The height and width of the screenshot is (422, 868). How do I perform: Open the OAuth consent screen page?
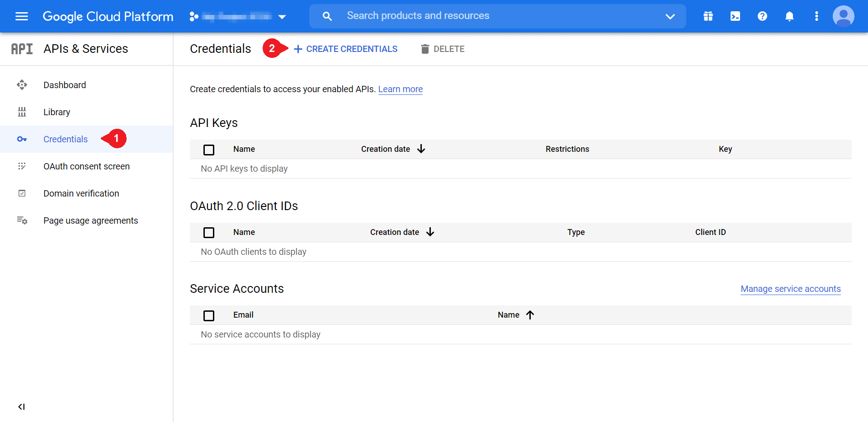coord(86,166)
